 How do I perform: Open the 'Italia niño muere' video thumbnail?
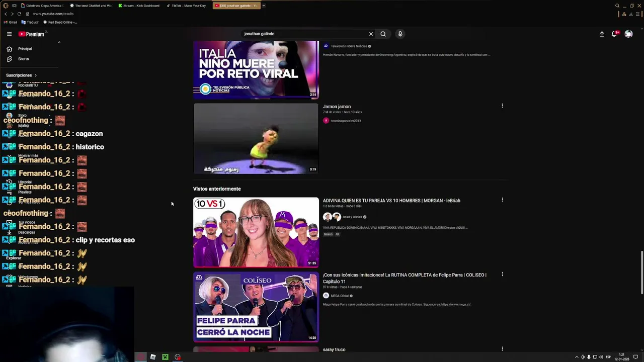(256, 70)
